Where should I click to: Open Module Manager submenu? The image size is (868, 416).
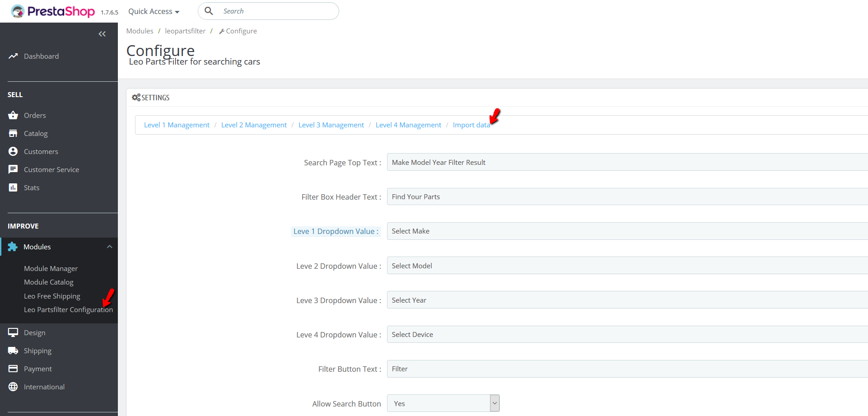coord(51,268)
